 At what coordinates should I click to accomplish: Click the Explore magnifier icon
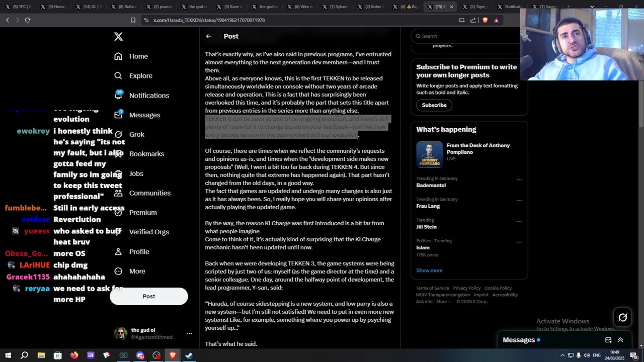118,76
